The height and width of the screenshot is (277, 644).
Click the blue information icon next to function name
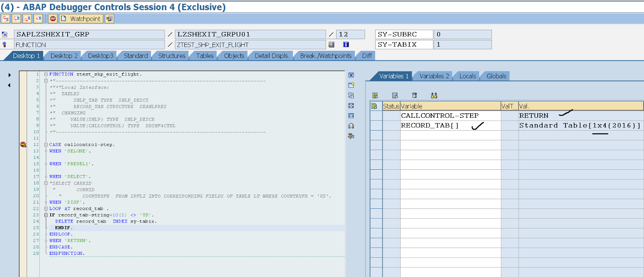point(346,45)
